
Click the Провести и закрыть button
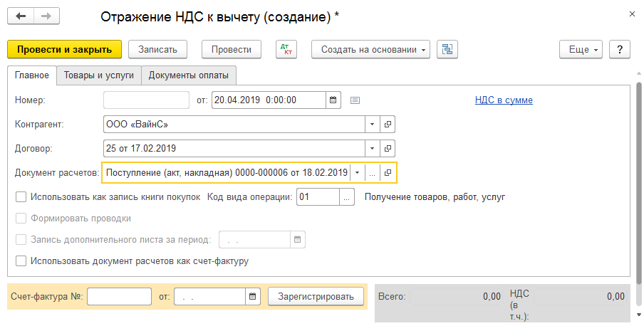point(64,49)
